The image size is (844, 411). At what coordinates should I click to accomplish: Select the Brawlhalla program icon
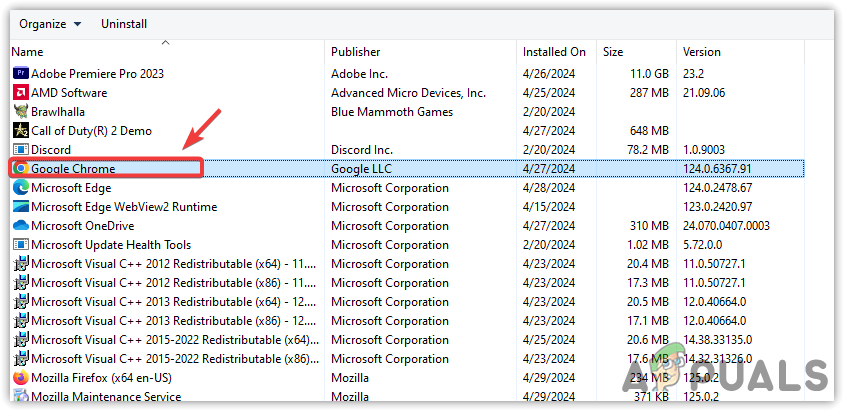click(21, 112)
